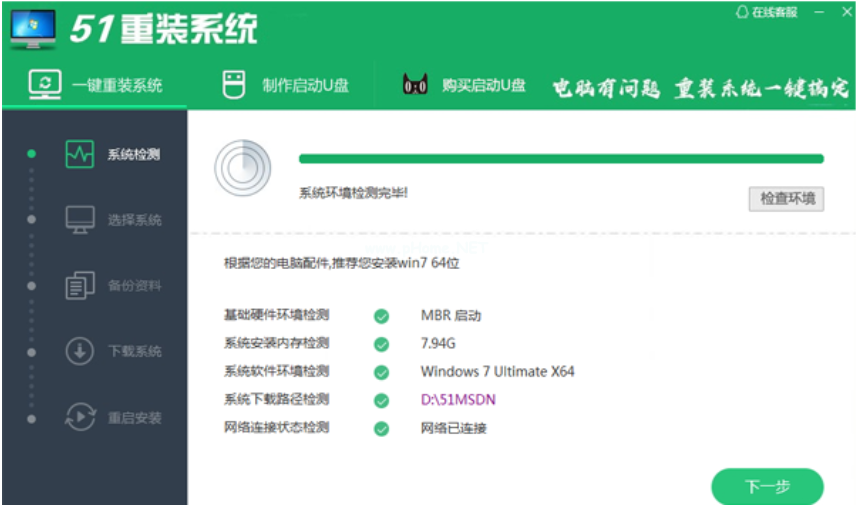Image resolution: width=863 pixels, height=513 pixels.
Task: Select the 选择系统 monitor icon in sidebar
Action: pos(80,220)
